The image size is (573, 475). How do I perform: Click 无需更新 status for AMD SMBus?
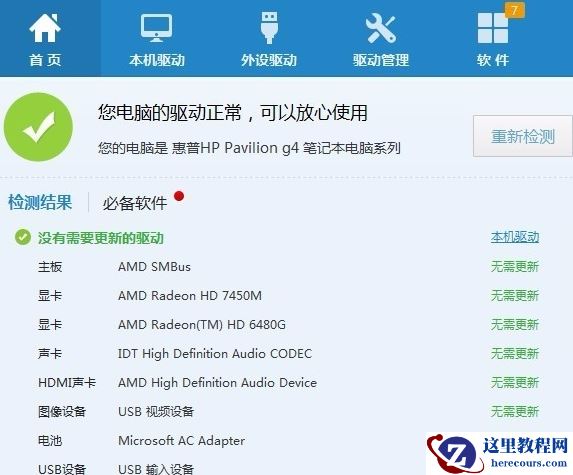tap(515, 266)
